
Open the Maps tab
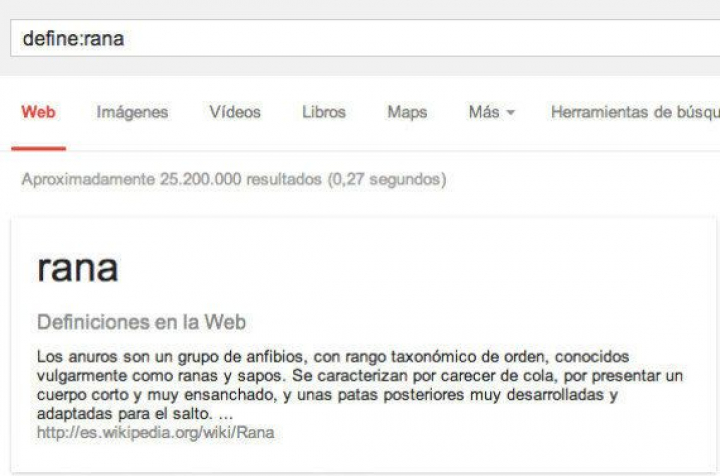(407, 112)
